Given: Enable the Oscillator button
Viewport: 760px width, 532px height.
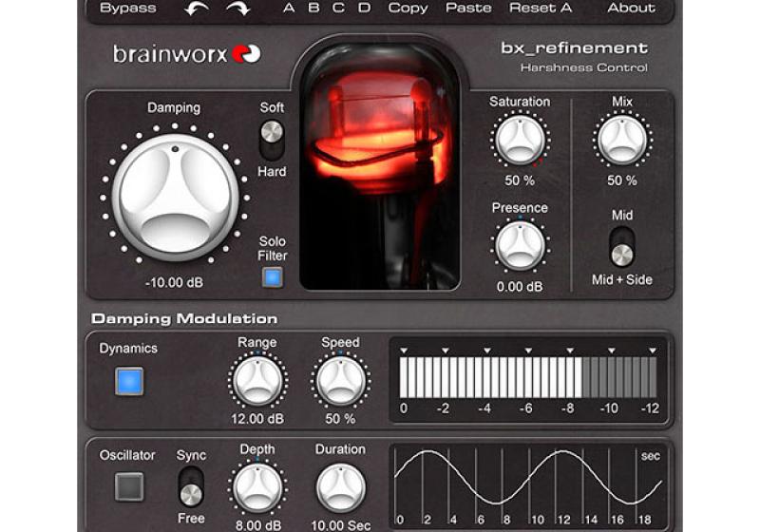Looking at the screenshot, I should 129,486.
